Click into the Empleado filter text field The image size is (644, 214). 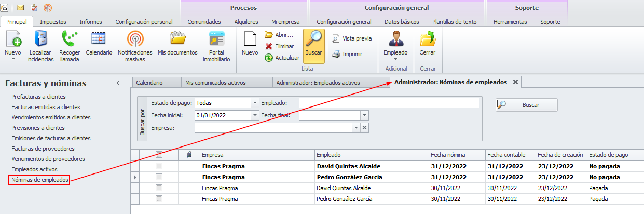click(389, 103)
